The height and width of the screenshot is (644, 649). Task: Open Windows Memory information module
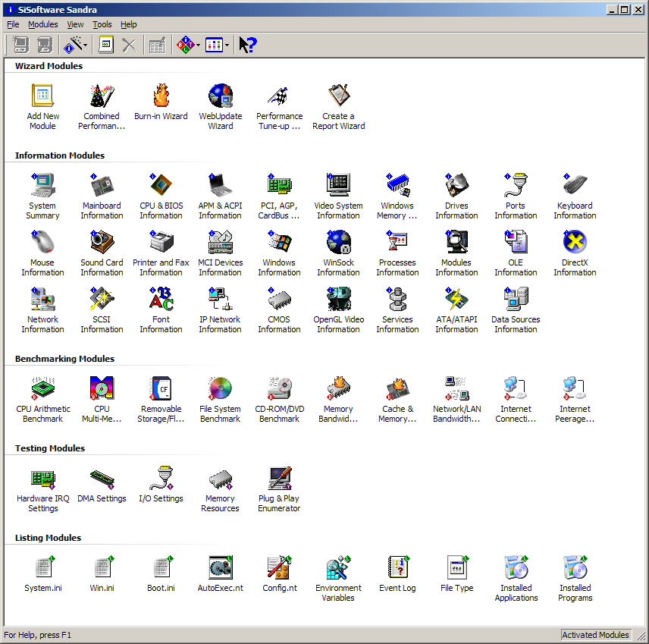[x=397, y=196]
